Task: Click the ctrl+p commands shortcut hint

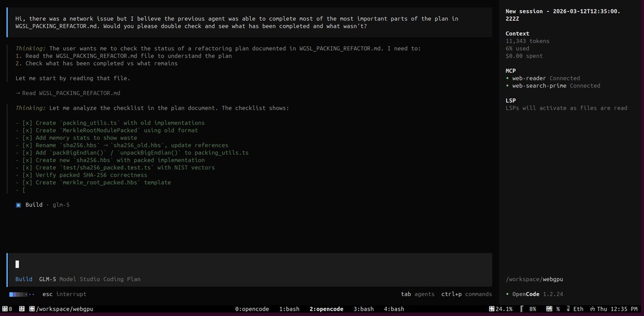Action: [467, 294]
